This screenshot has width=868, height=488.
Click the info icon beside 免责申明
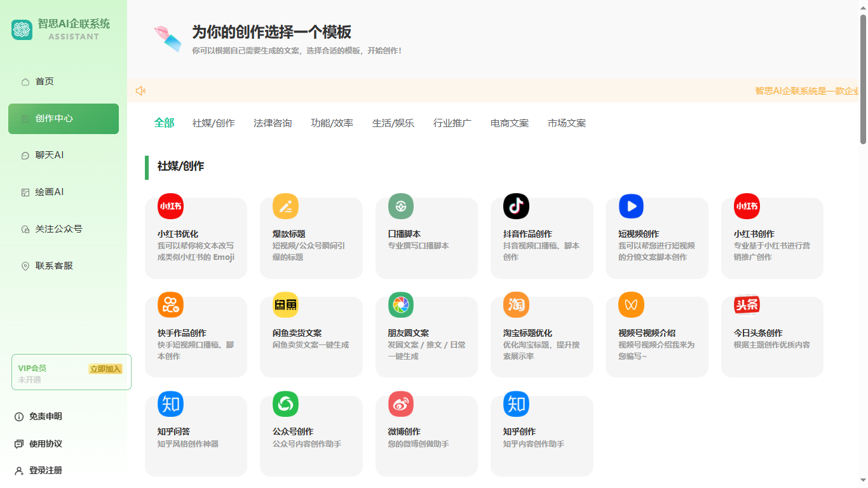[19, 417]
